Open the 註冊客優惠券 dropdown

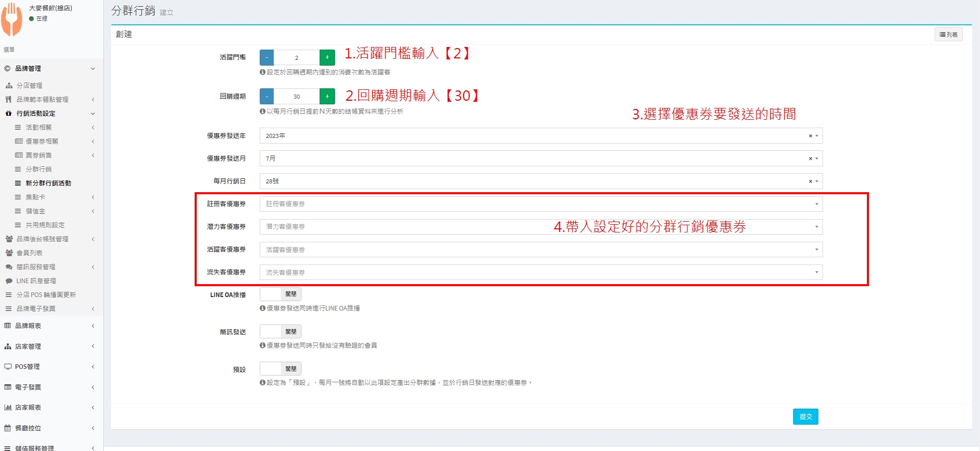click(x=540, y=204)
